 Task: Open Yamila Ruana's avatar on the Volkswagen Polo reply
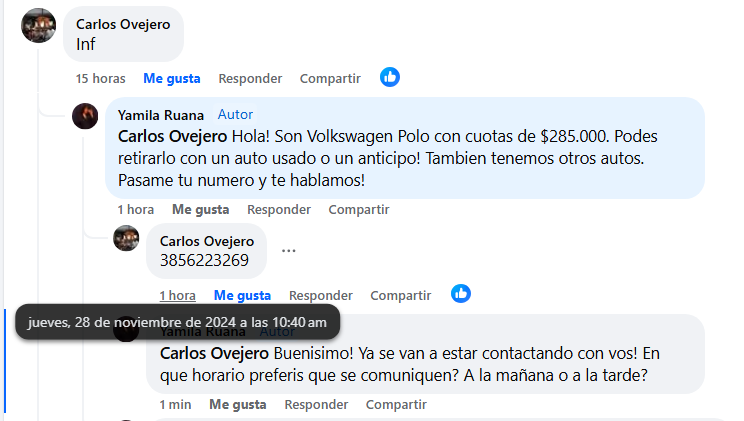[85, 116]
